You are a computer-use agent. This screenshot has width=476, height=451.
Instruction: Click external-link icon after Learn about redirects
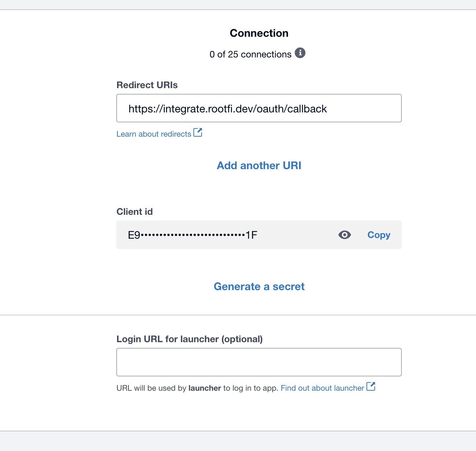click(198, 133)
